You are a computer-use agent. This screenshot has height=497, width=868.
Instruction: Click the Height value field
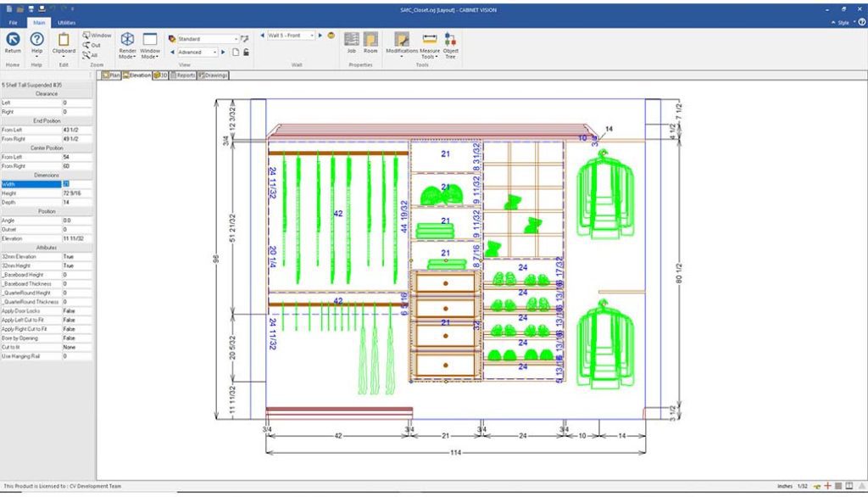point(76,193)
